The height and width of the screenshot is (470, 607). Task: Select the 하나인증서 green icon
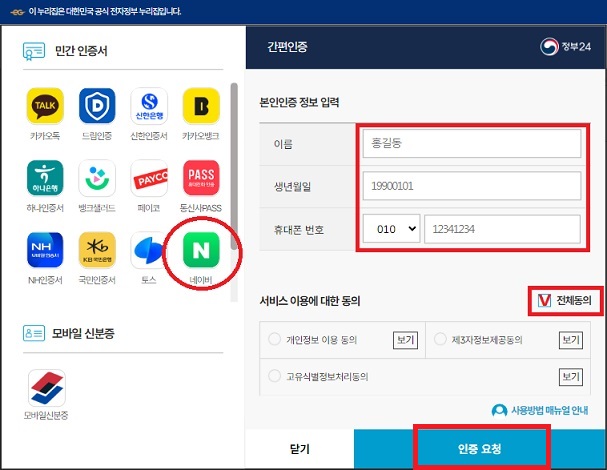tap(45, 178)
